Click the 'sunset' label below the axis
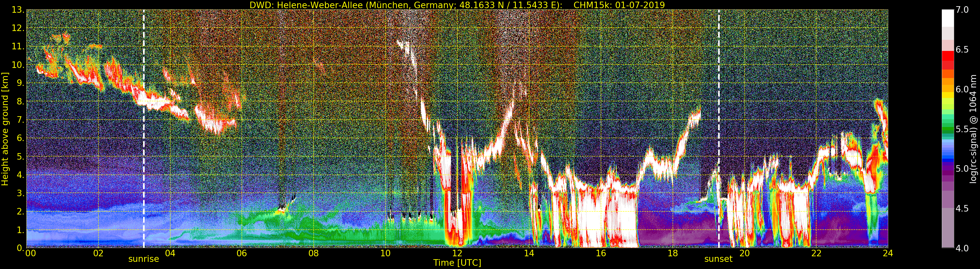The height and width of the screenshot is (269, 980). point(718,259)
